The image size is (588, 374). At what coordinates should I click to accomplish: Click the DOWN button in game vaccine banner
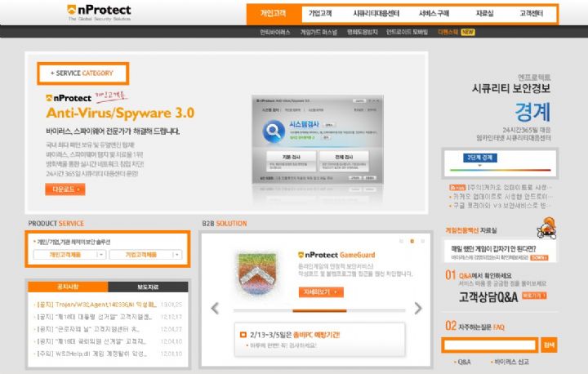click(539, 258)
